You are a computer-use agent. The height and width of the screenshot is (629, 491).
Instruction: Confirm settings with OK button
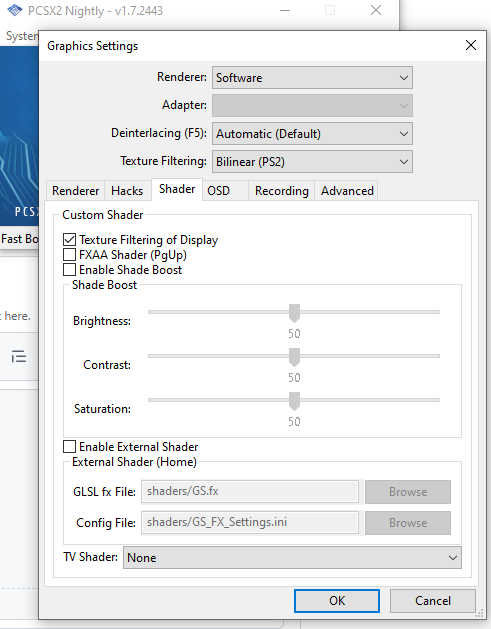[x=337, y=601]
